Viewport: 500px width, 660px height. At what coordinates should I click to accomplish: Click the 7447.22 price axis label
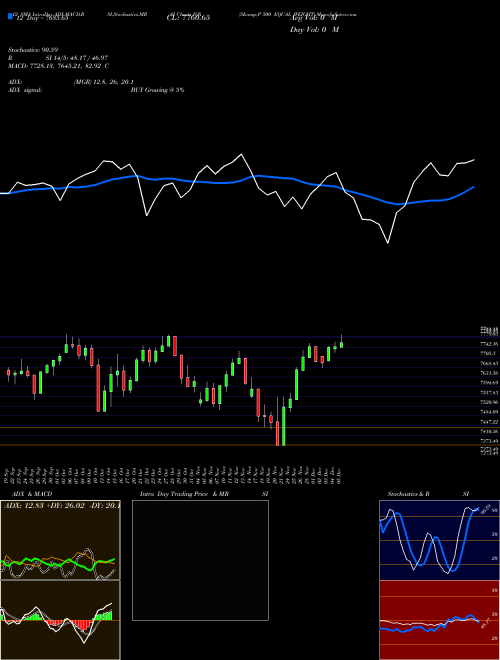pyautogui.click(x=489, y=421)
